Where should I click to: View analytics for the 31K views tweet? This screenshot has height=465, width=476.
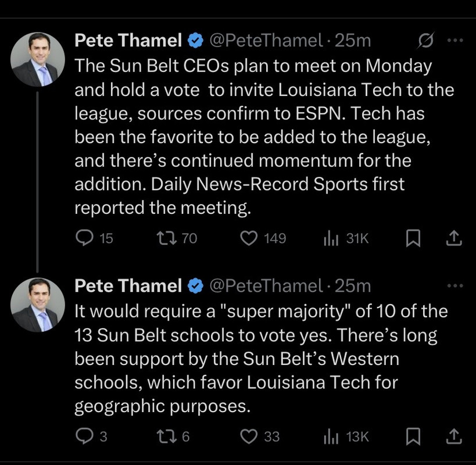click(331, 238)
